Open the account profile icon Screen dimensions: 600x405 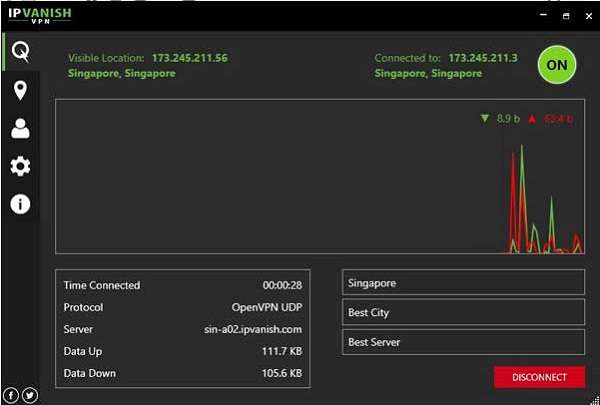[x=20, y=128]
